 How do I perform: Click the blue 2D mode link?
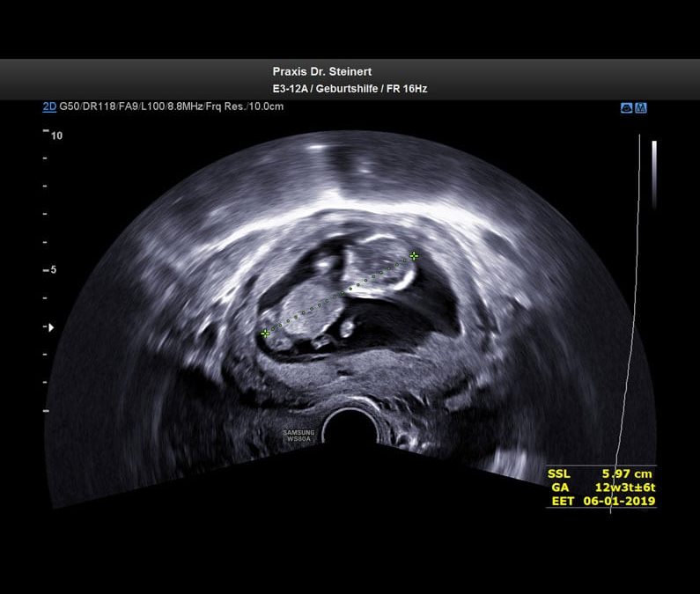[x=49, y=106]
